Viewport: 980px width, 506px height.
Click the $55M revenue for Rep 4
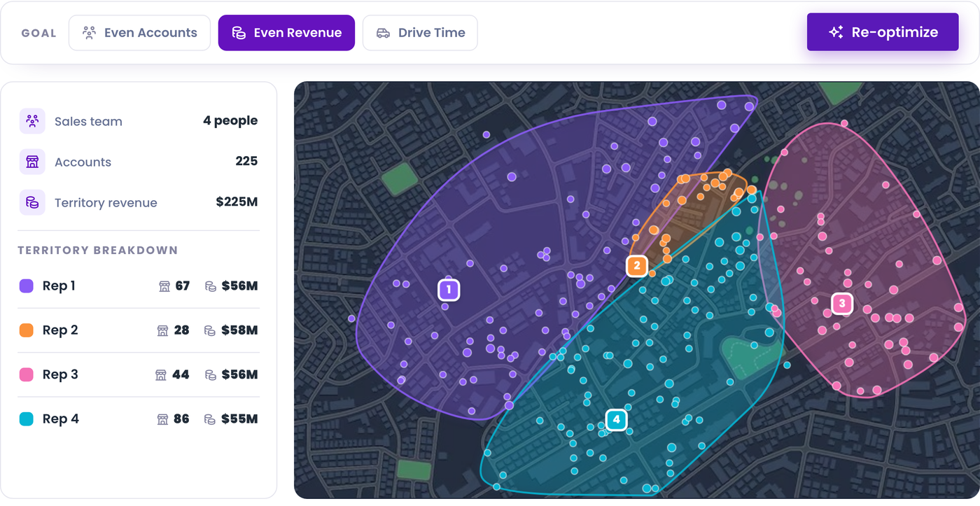pos(239,419)
